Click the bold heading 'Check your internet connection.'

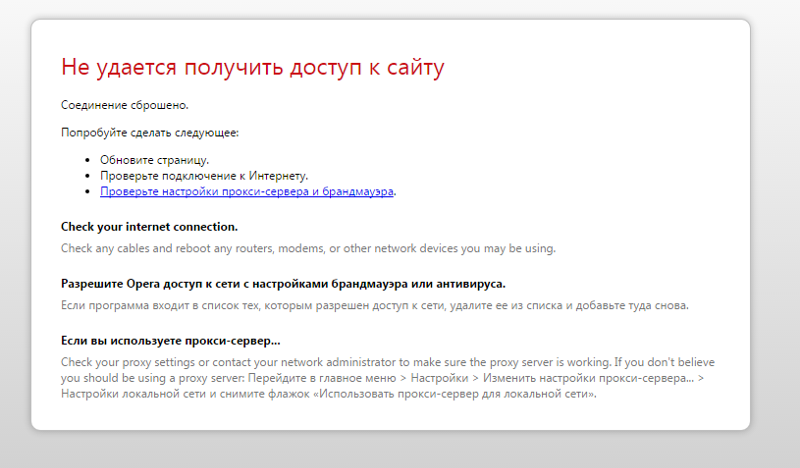point(149,227)
